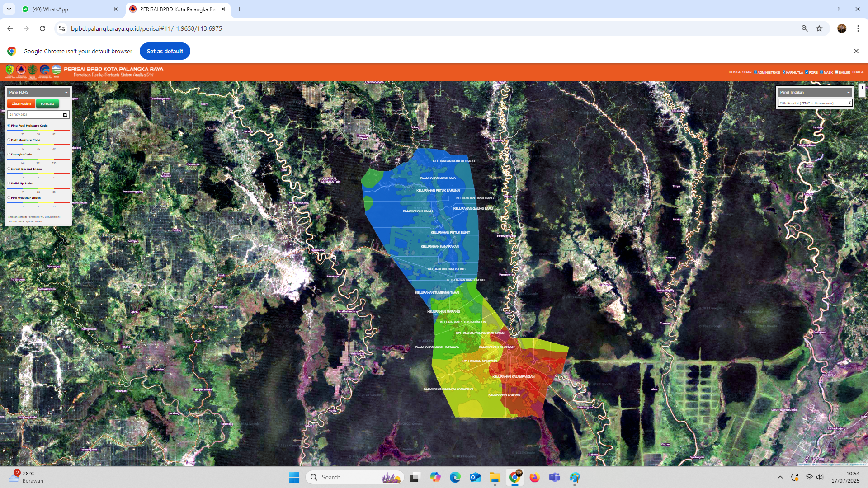868x488 pixels.
Task: Click the Observation button in Panel FDRS
Action: pyautogui.click(x=21, y=104)
